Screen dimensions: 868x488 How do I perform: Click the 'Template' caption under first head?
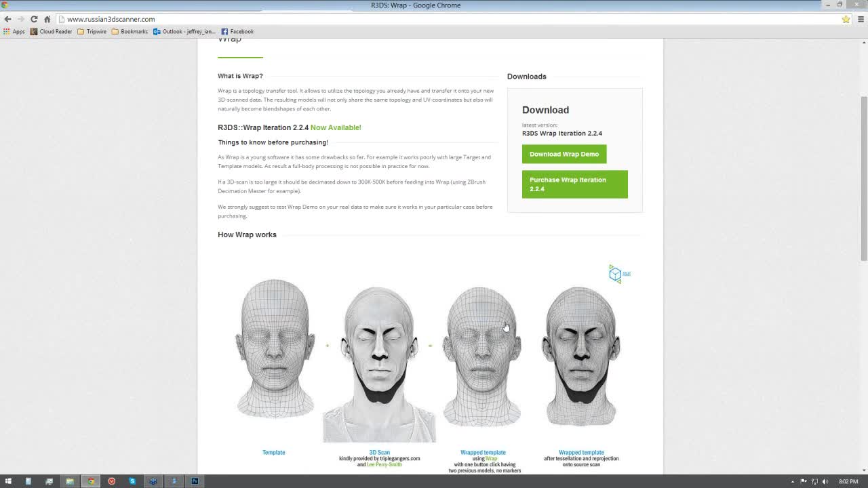pos(274,453)
